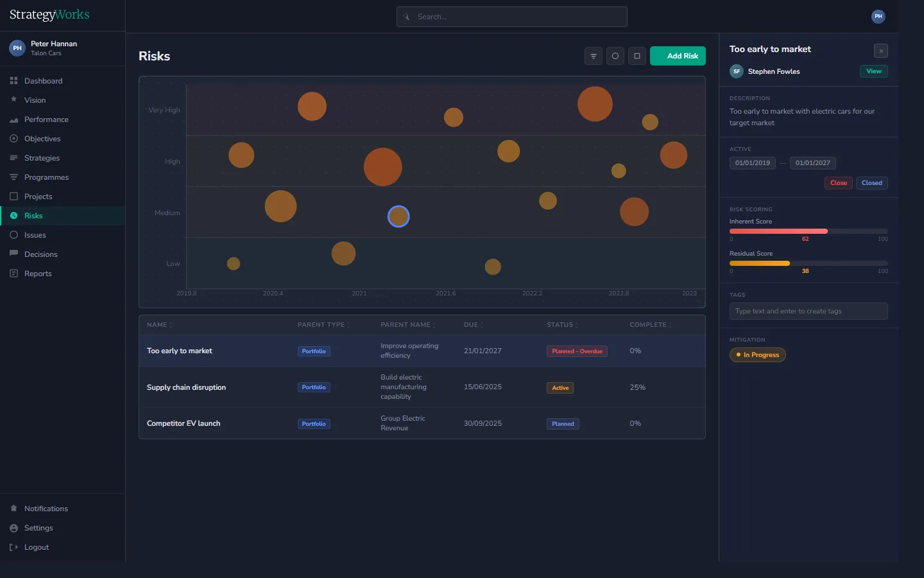Open Decisions from the sidebar
The height and width of the screenshot is (578, 924).
pyautogui.click(x=40, y=254)
